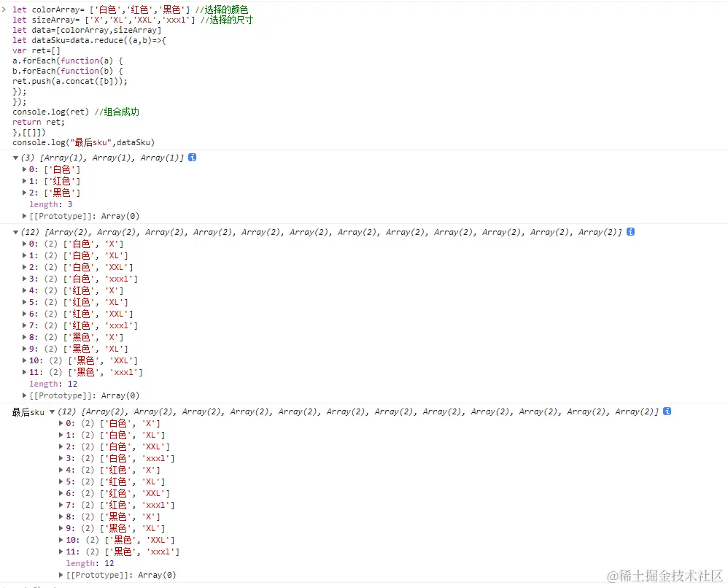This screenshot has width=728, height=588.
Task: Expand [[Prototype]] under the 3-item array
Action: point(24,216)
